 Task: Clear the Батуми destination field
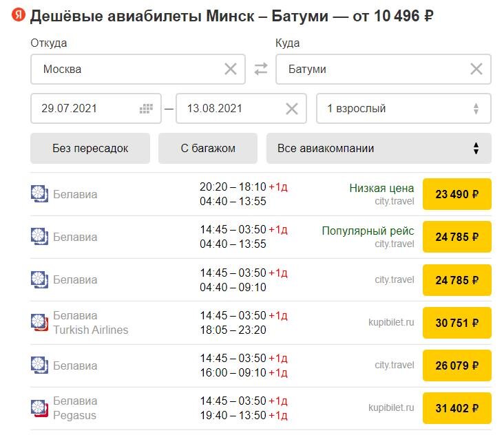click(476, 69)
